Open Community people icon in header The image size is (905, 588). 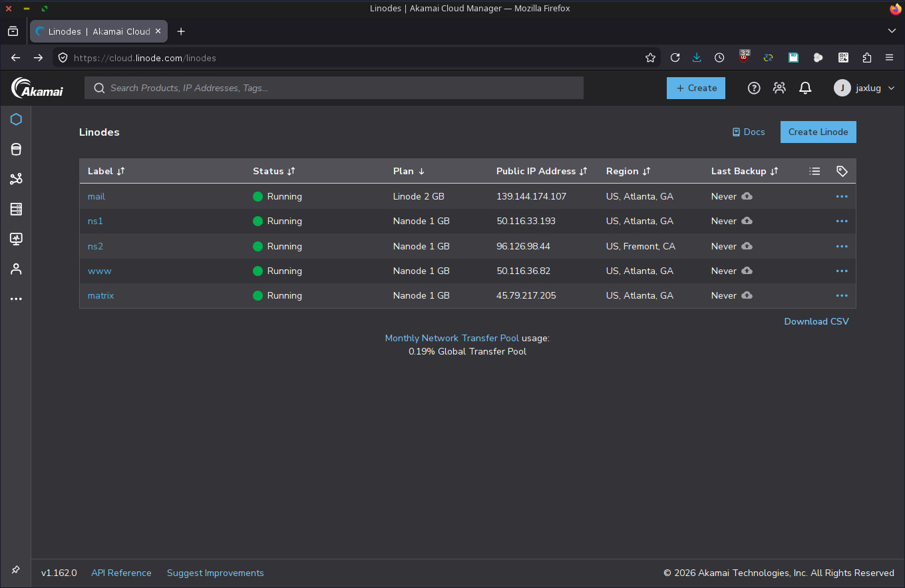point(779,88)
